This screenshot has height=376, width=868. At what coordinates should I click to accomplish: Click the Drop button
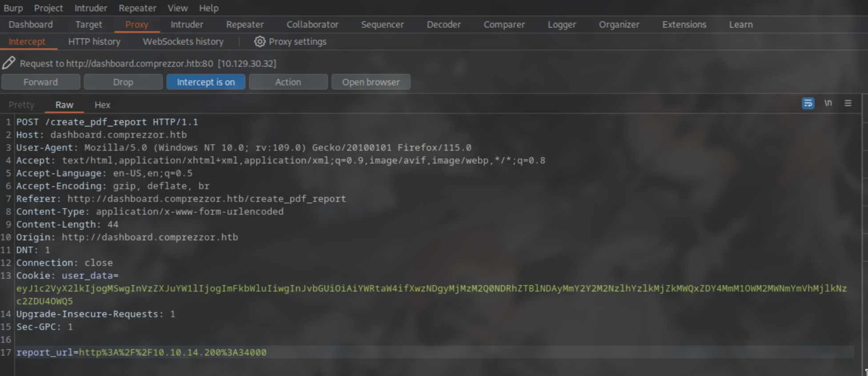(123, 82)
